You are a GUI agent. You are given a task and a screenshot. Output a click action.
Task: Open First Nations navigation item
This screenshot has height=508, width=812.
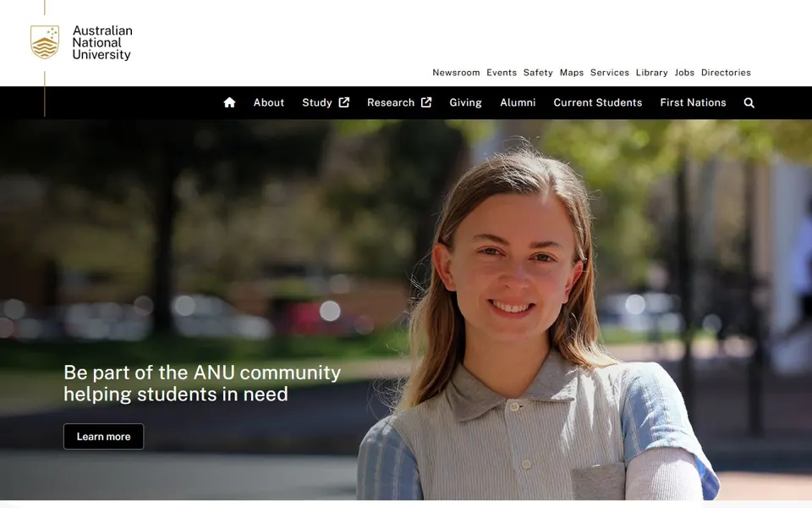point(693,102)
